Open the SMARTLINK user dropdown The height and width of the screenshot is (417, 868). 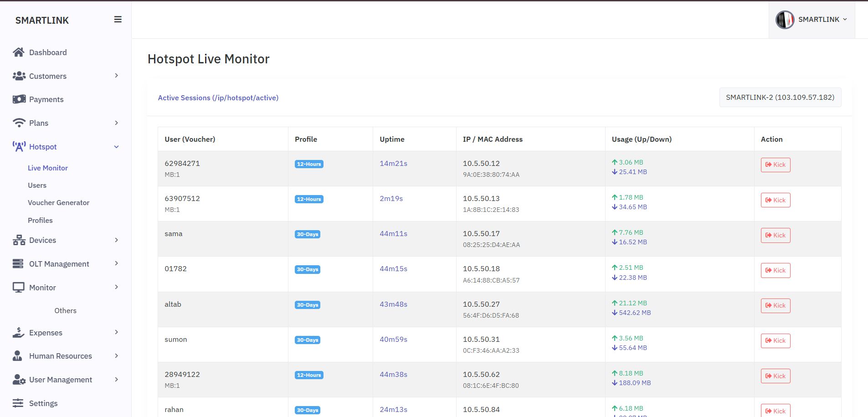click(x=822, y=20)
